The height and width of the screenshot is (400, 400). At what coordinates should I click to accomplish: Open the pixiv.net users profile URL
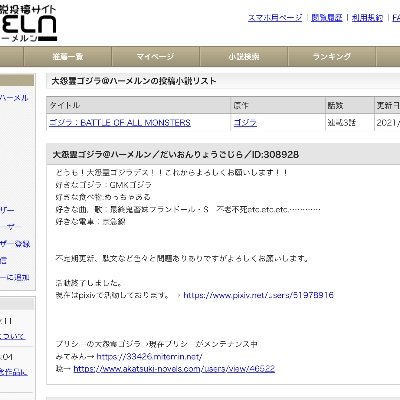point(258,295)
